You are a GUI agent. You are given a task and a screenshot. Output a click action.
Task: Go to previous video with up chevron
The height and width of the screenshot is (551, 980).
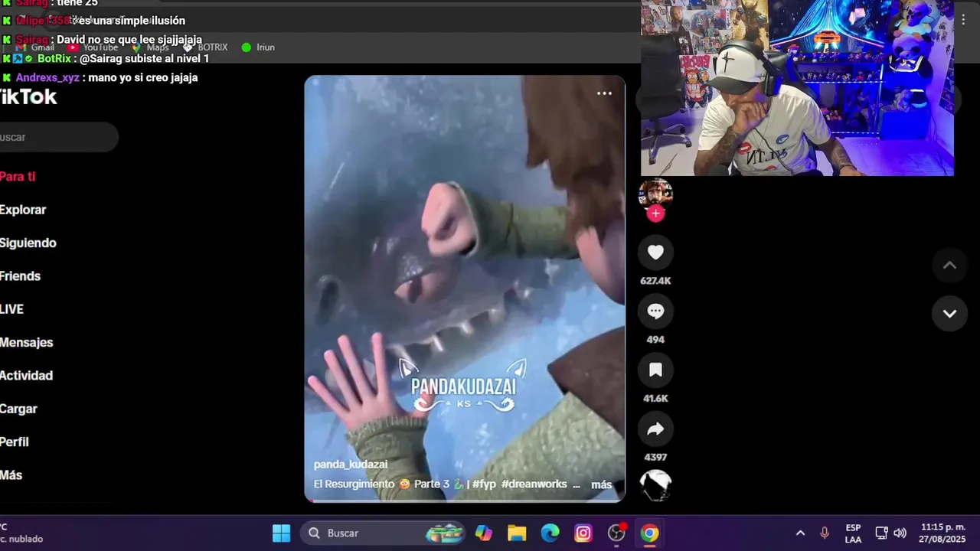[x=949, y=266]
